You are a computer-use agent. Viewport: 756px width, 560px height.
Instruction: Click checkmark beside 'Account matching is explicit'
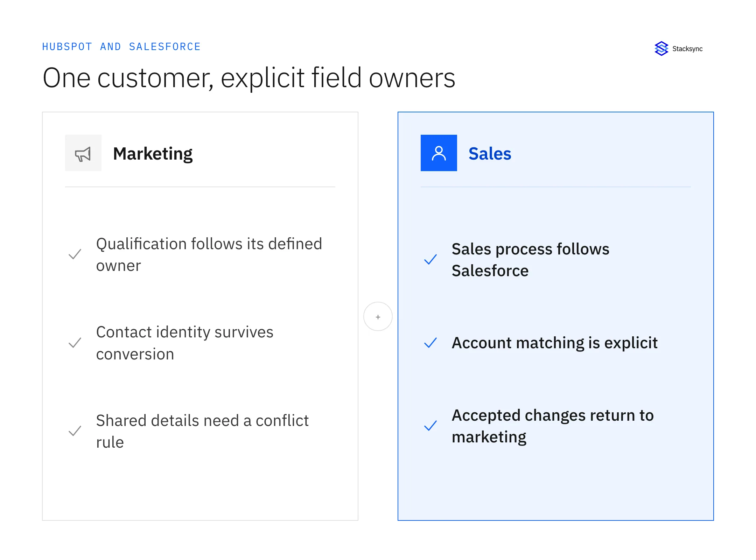tap(430, 343)
